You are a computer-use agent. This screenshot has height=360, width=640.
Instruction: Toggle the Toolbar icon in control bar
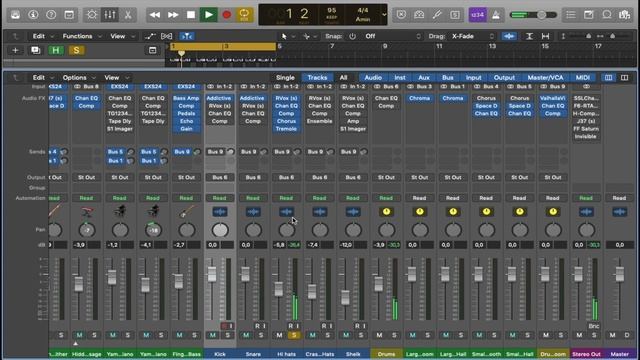coord(69,15)
